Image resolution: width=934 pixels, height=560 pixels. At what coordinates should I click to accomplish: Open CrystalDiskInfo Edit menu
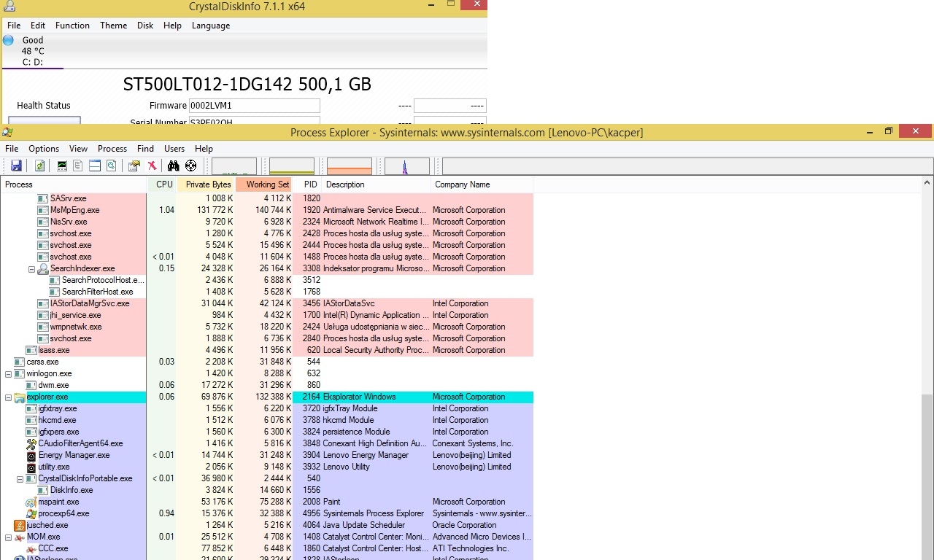tap(38, 26)
